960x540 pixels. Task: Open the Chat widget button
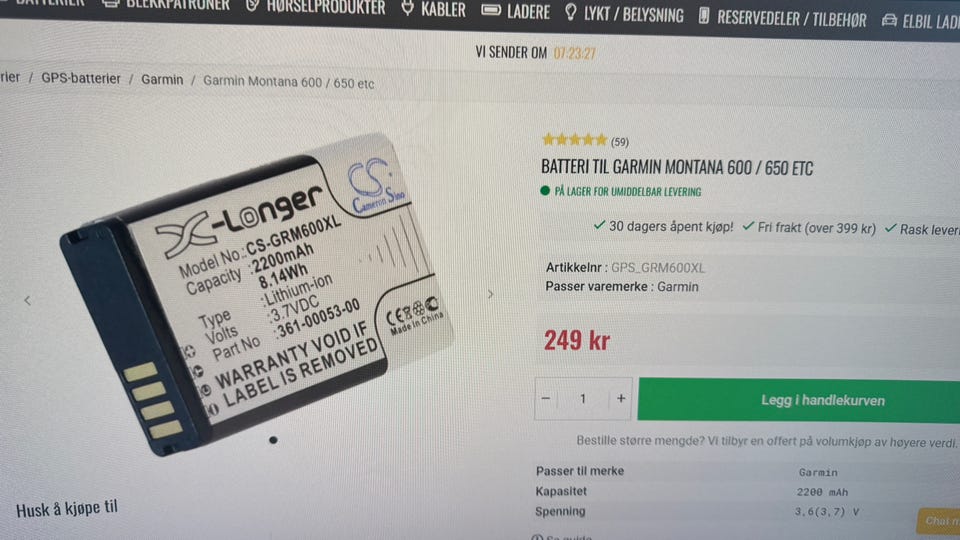(939, 520)
